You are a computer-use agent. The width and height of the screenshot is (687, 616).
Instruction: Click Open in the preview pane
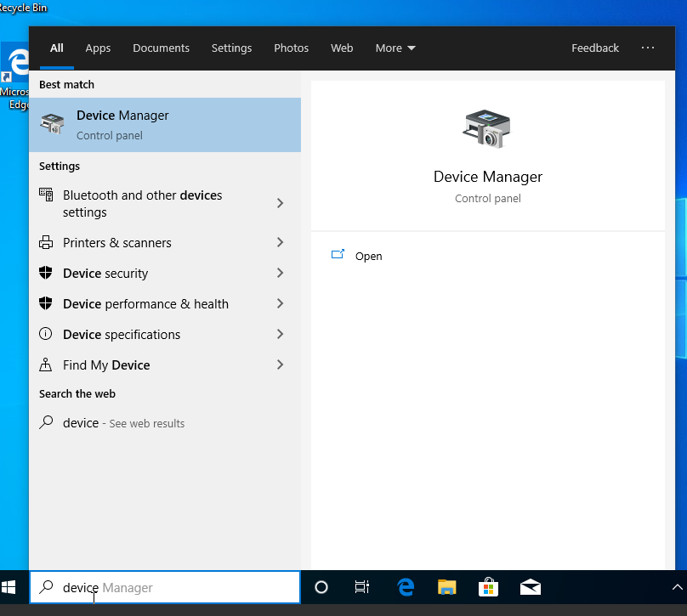click(x=368, y=257)
